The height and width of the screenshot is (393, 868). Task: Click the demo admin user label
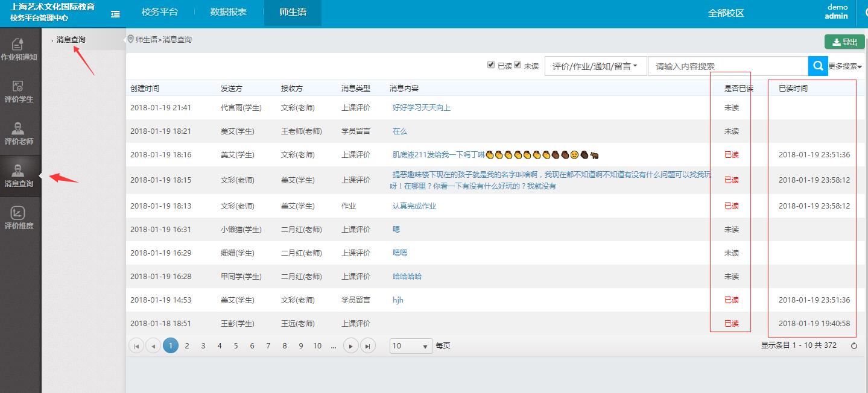pyautogui.click(x=837, y=12)
